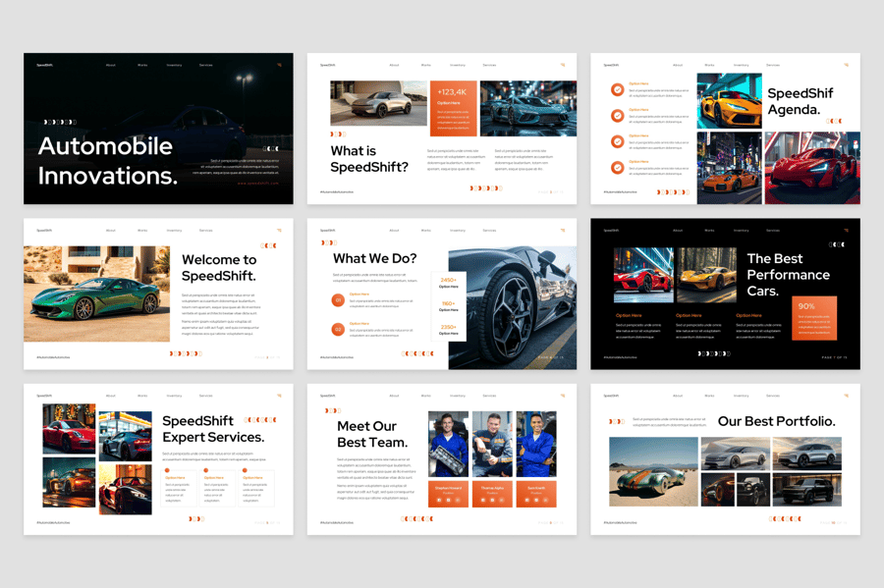Click the topmost checkmark icon on the Agenda slide
The image size is (884, 588).
(617, 89)
